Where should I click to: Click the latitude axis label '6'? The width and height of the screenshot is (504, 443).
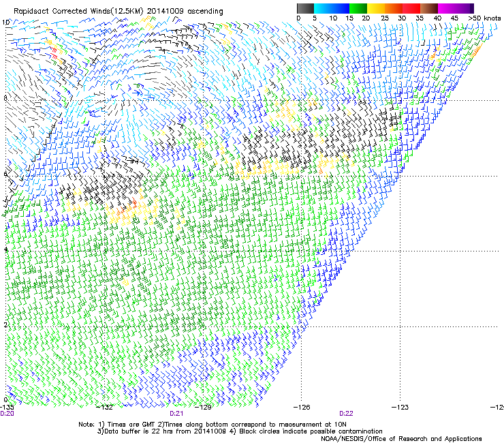(x=5, y=174)
